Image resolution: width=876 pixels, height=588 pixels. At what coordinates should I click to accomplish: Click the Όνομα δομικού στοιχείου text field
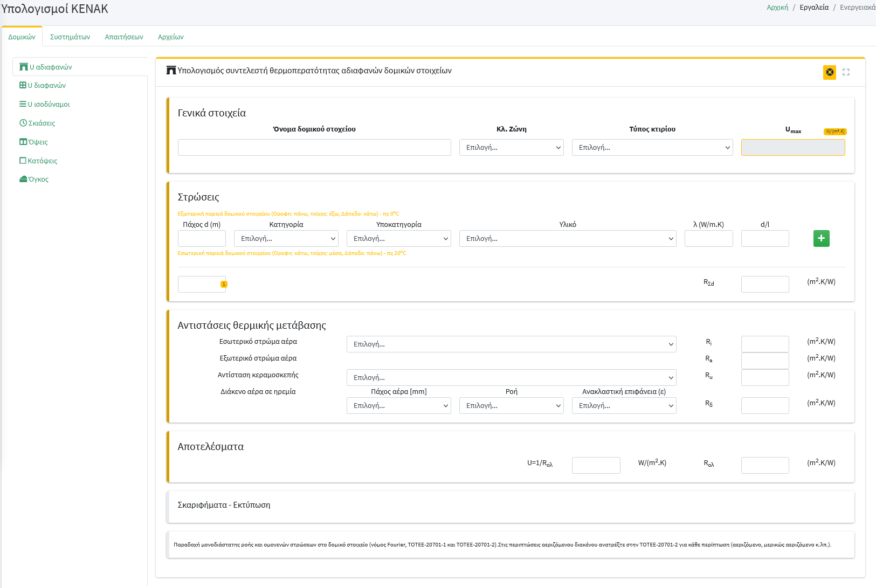[x=314, y=148]
